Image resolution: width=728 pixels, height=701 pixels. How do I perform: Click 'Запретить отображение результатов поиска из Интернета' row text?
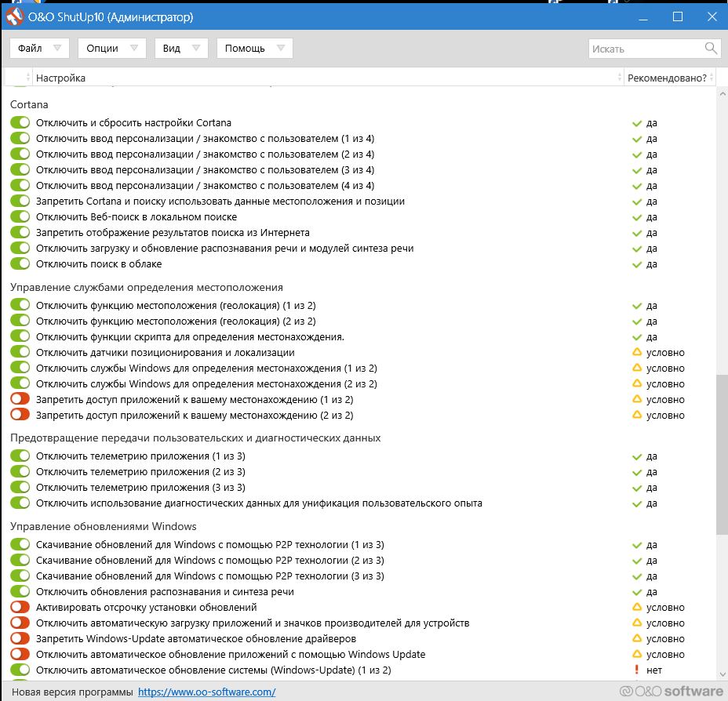pos(173,232)
